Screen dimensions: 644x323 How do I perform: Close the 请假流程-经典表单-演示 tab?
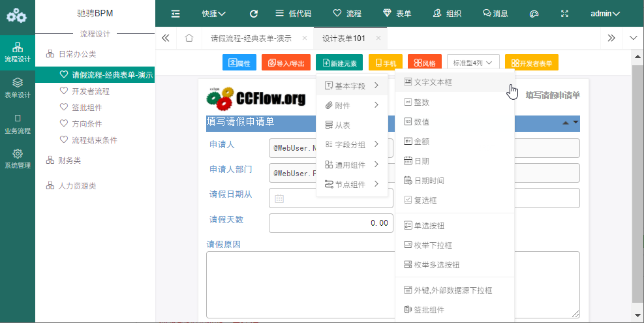(304, 38)
